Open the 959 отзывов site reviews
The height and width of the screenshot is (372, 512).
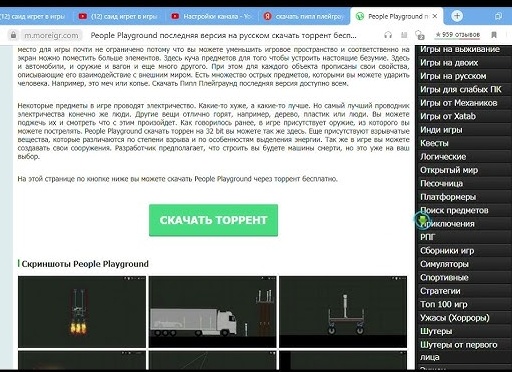click(x=457, y=35)
